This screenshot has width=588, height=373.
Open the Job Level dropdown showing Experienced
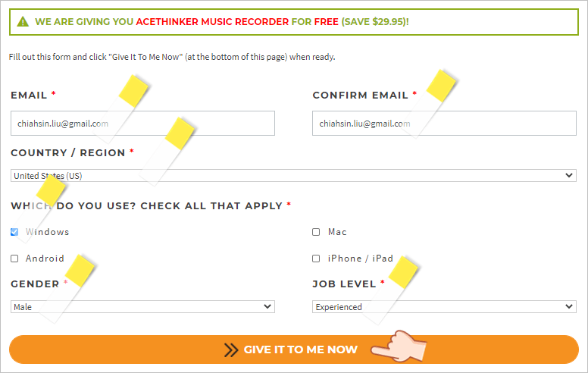click(x=444, y=306)
